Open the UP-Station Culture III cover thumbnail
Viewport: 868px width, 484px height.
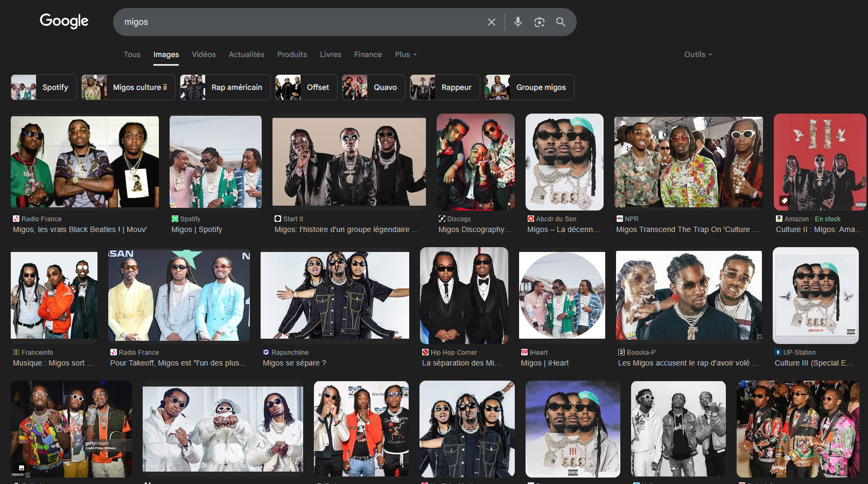point(816,296)
